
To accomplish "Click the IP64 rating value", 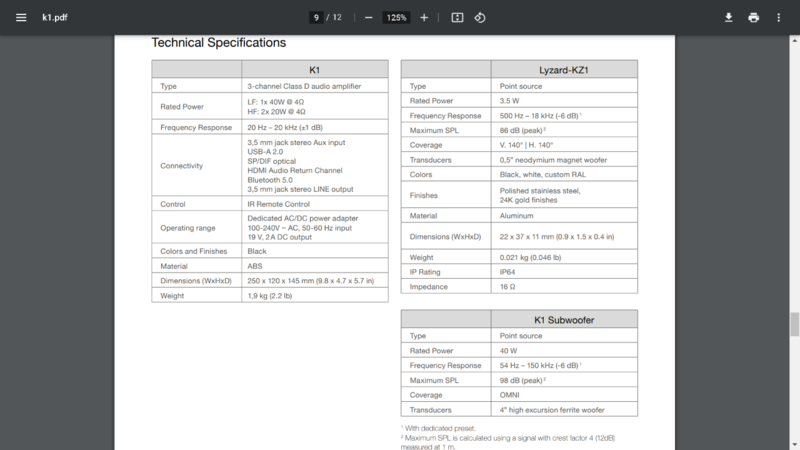I will [510, 271].
